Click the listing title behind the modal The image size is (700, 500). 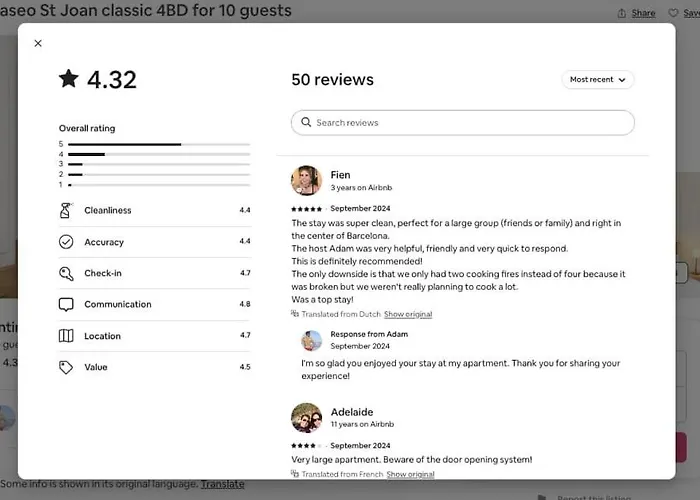(146, 10)
